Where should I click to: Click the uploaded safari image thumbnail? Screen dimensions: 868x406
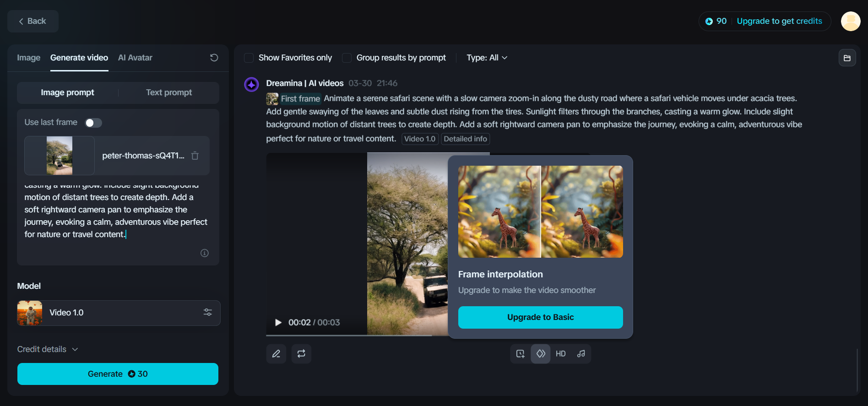tap(60, 156)
